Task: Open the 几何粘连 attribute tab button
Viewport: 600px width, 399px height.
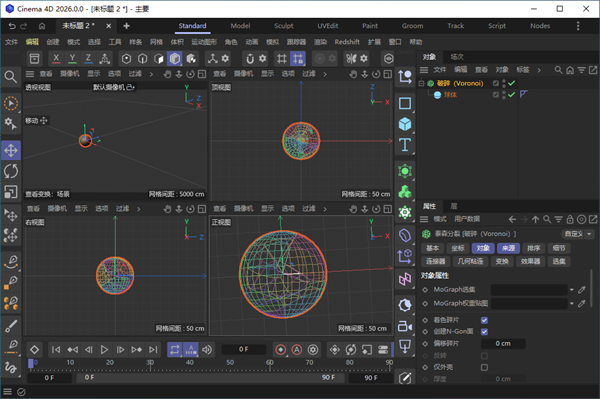Action: coord(470,261)
